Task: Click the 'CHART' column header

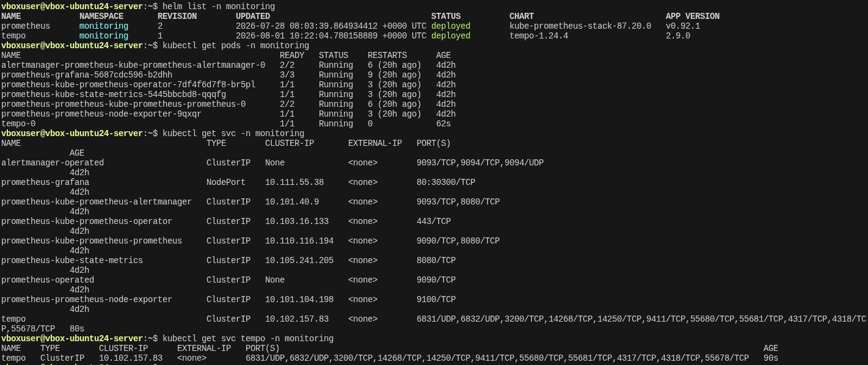Action: [522, 16]
